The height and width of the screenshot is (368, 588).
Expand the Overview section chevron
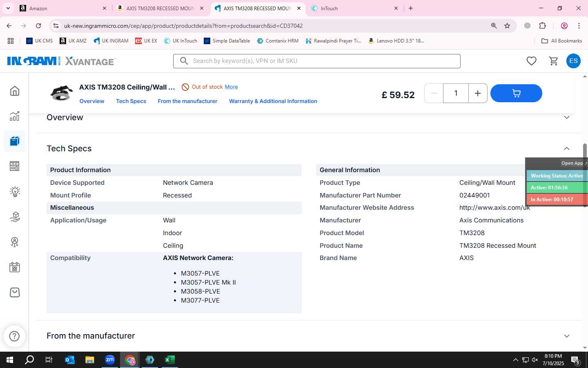coord(567,117)
